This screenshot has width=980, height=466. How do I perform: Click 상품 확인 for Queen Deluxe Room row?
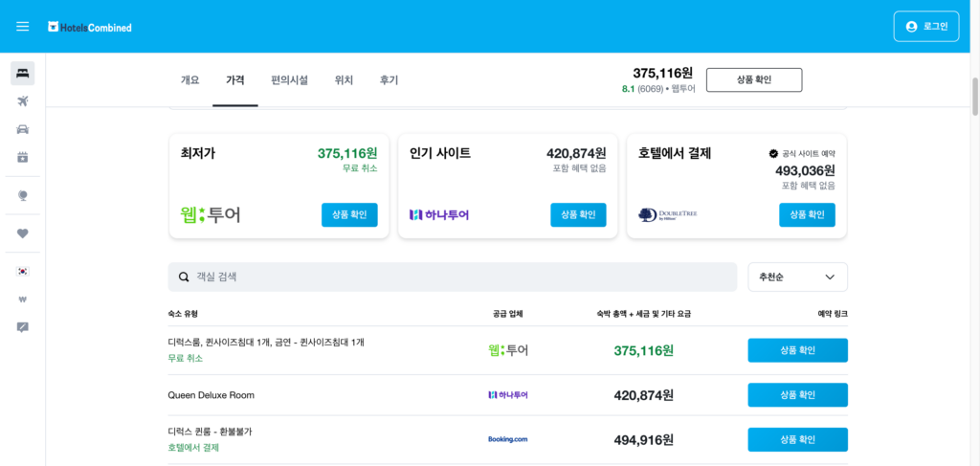tap(797, 395)
